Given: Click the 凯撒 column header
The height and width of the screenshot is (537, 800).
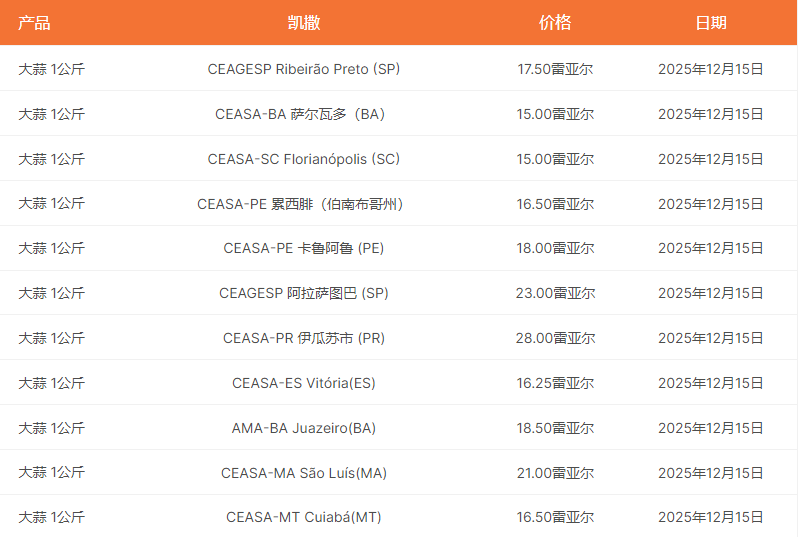Looking at the screenshot, I should (303, 23).
